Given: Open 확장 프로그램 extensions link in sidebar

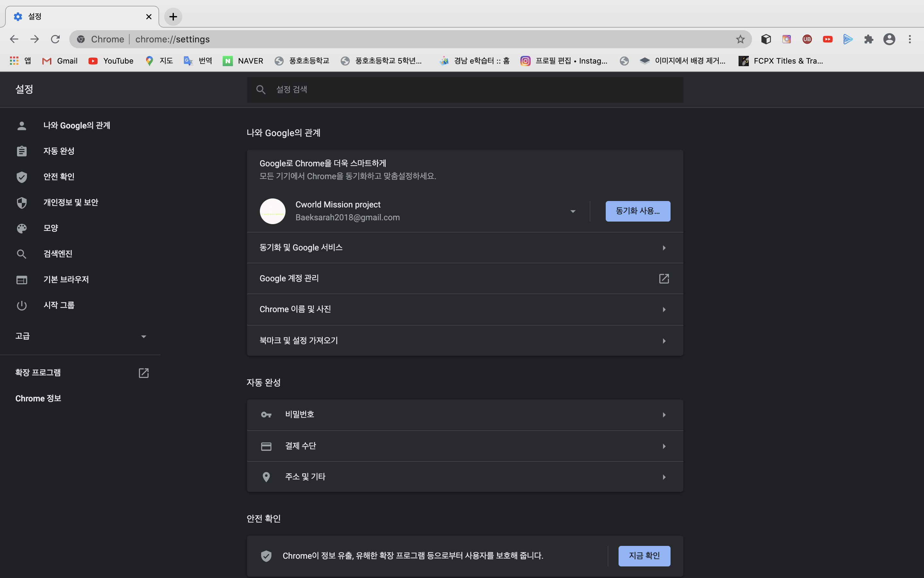Looking at the screenshot, I should tap(80, 373).
